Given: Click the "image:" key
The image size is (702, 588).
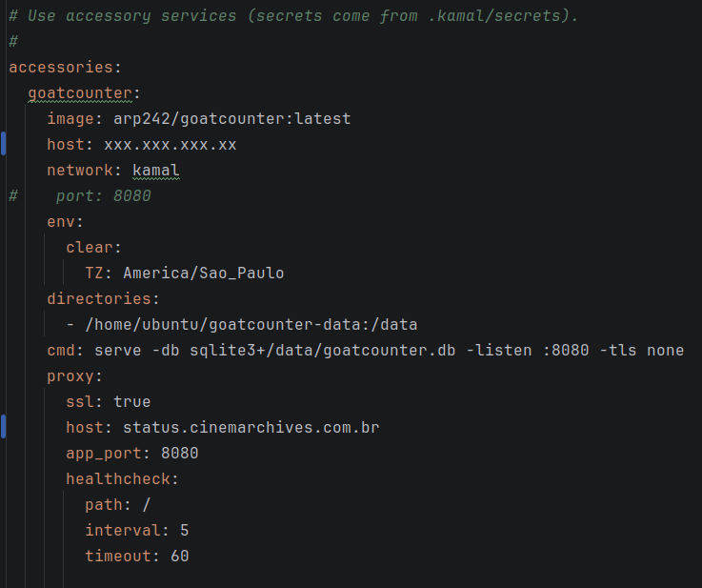Looking at the screenshot, I should pyautogui.click(x=75, y=119).
